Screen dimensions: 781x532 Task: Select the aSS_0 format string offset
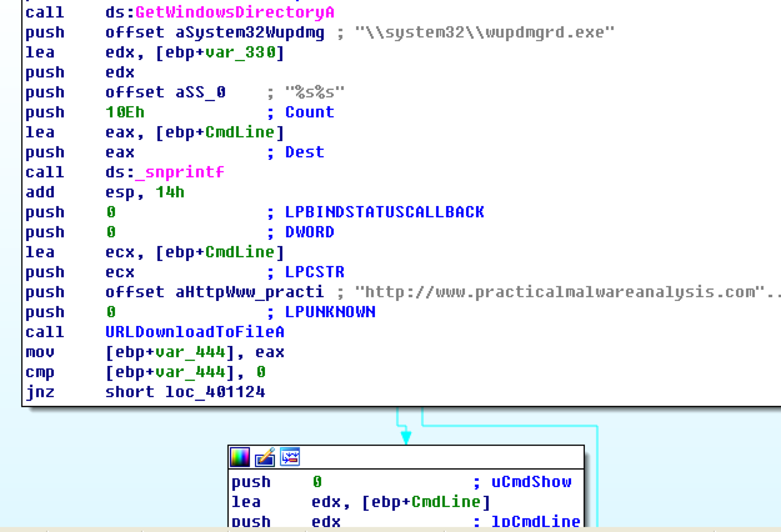point(200,92)
